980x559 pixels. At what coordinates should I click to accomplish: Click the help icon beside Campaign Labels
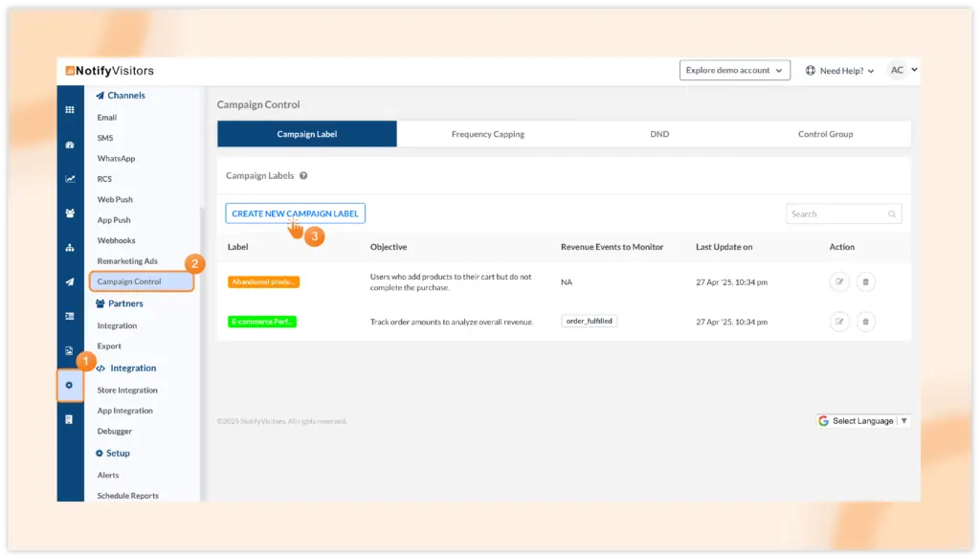tap(303, 176)
